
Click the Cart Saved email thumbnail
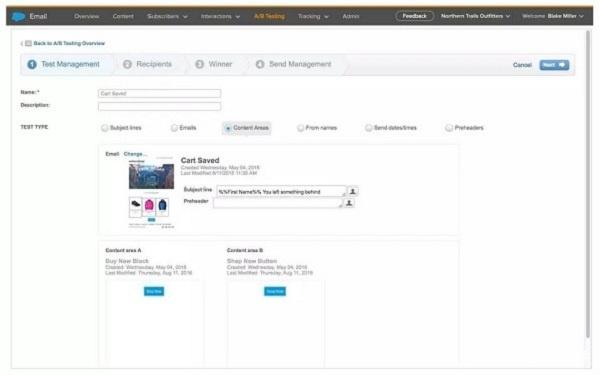pyautogui.click(x=151, y=193)
